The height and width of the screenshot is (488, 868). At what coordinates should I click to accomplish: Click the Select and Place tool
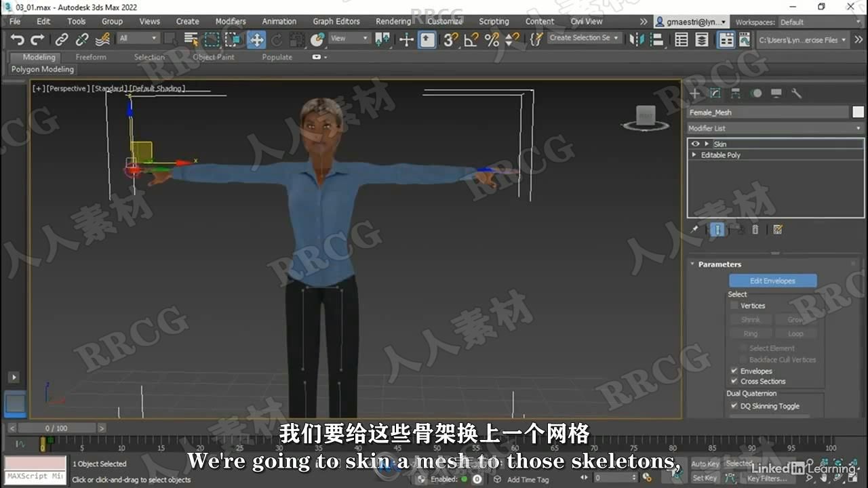click(317, 39)
